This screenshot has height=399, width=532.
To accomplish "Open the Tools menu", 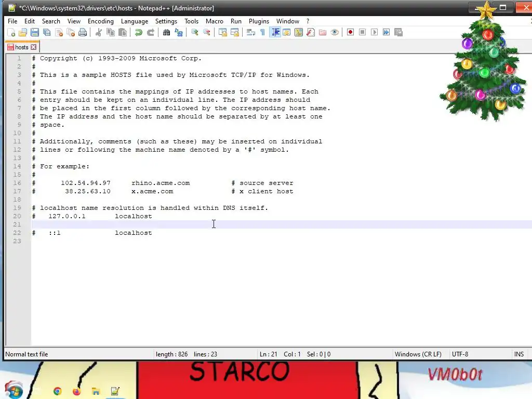I will [191, 21].
